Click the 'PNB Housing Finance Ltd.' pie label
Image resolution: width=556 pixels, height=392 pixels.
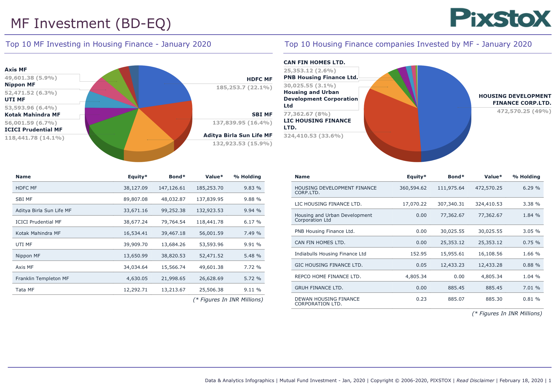click(321, 77)
